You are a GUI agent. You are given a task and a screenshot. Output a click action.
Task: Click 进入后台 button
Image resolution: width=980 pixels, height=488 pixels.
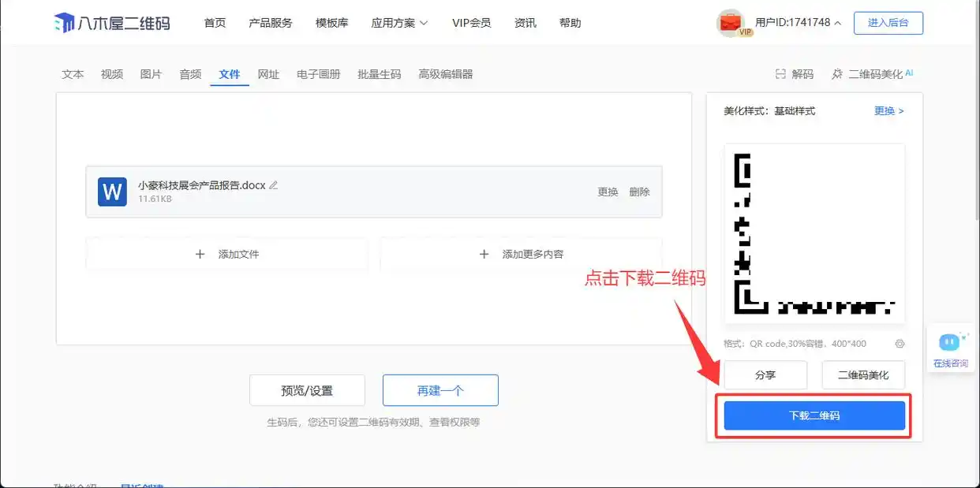pos(888,23)
